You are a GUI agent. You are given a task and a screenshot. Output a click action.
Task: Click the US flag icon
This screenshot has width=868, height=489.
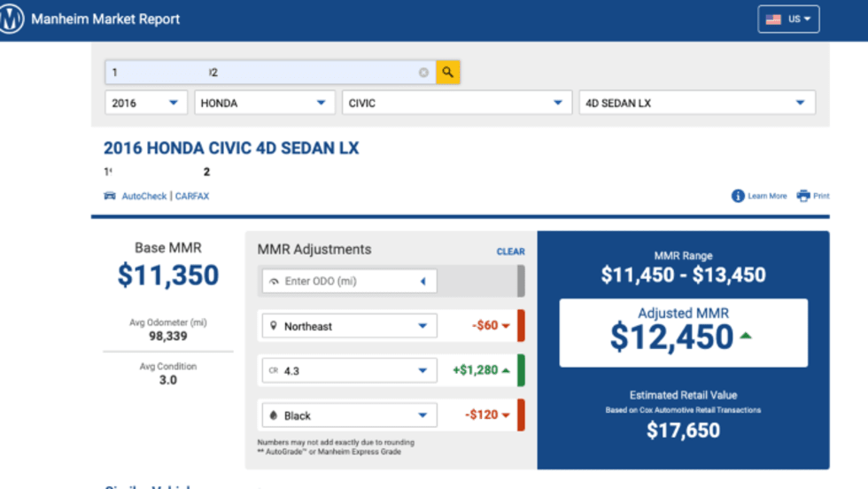tap(773, 19)
